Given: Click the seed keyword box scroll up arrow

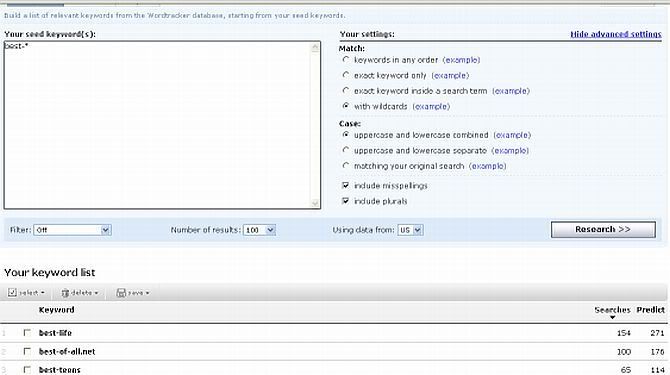Looking at the screenshot, I should (x=315, y=47).
